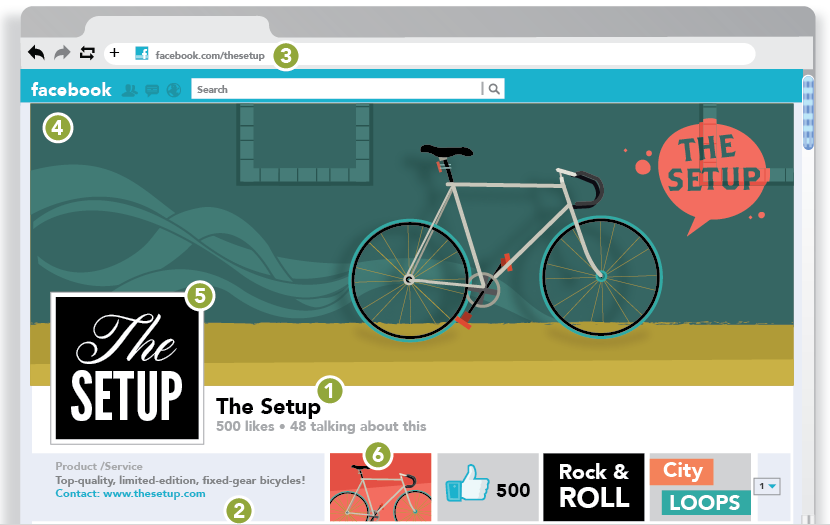Screen dimensions: 830x525
Task: Click the browser forward arrow
Action: [x=62, y=52]
